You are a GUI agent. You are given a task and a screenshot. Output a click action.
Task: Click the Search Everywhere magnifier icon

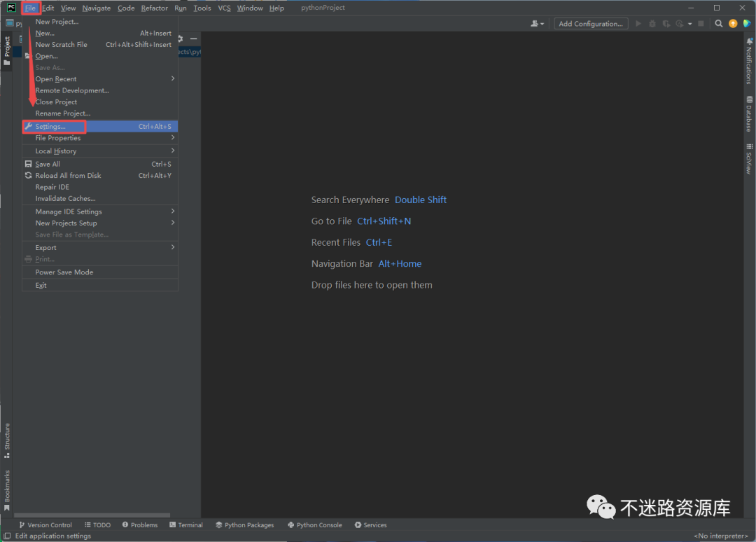click(x=719, y=24)
